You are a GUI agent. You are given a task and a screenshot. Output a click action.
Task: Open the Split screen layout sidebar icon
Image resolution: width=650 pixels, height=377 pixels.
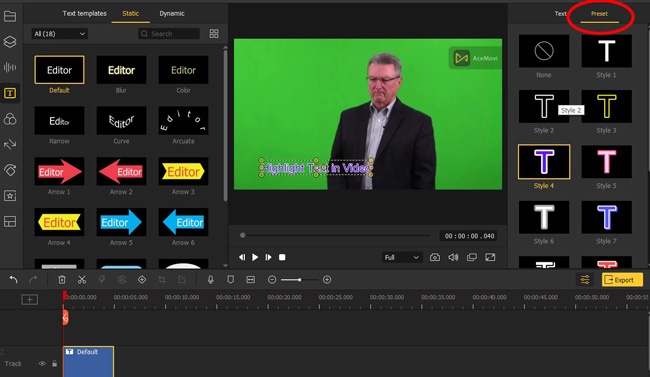(x=10, y=221)
